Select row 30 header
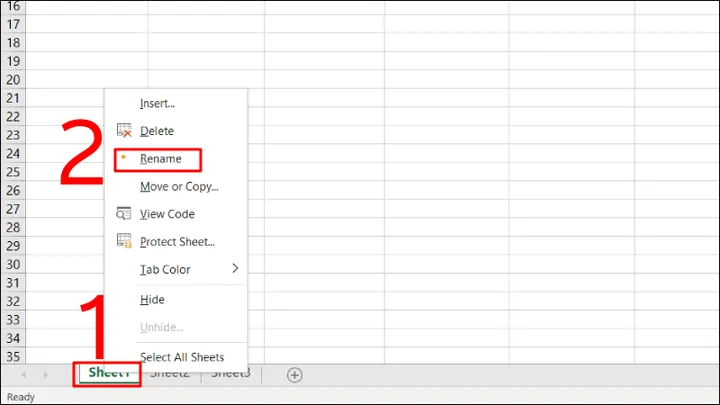This screenshot has width=720, height=405. coord(13,264)
